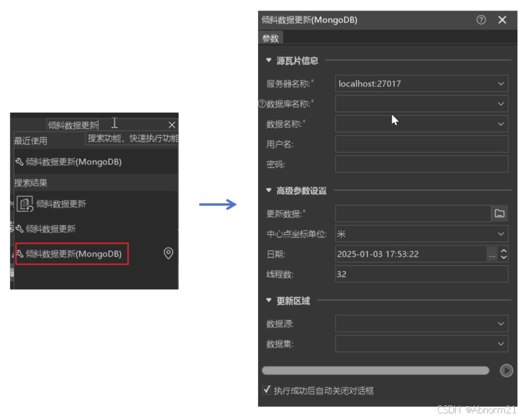
Task: Open recently used 倾斜数据更新(MongoDB) entry
Action: point(68,162)
